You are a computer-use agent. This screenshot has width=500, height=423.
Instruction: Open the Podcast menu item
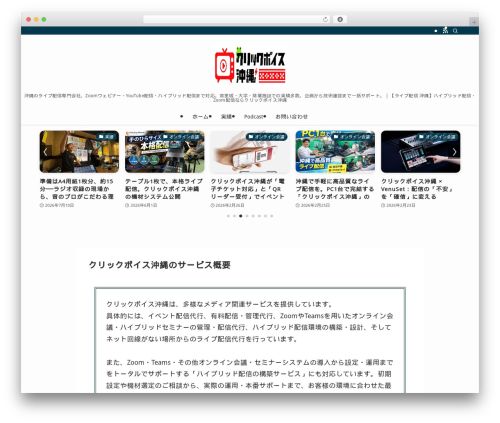[x=254, y=116]
